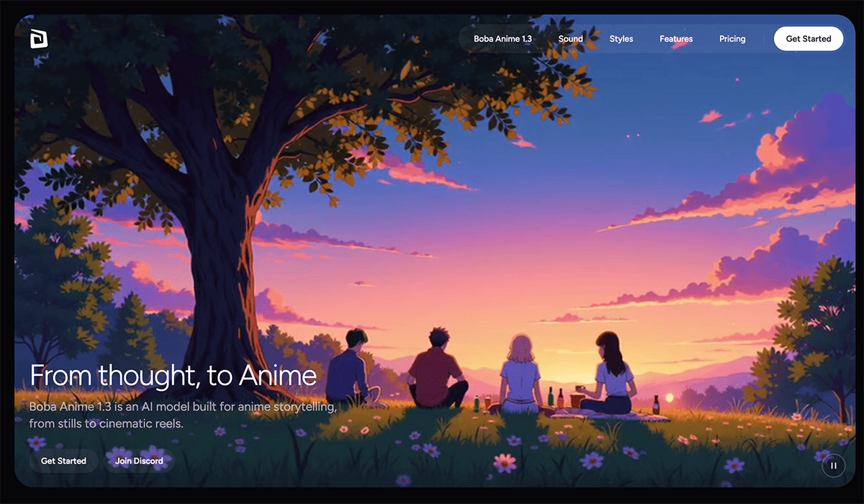Image resolution: width=864 pixels, height=504 pixels.
Task: Click the Boba logo icon
Action: 38,40
